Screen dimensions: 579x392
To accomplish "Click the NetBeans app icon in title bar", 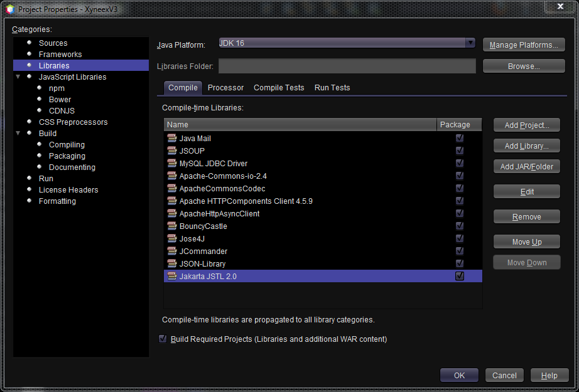I will point(10,9).
